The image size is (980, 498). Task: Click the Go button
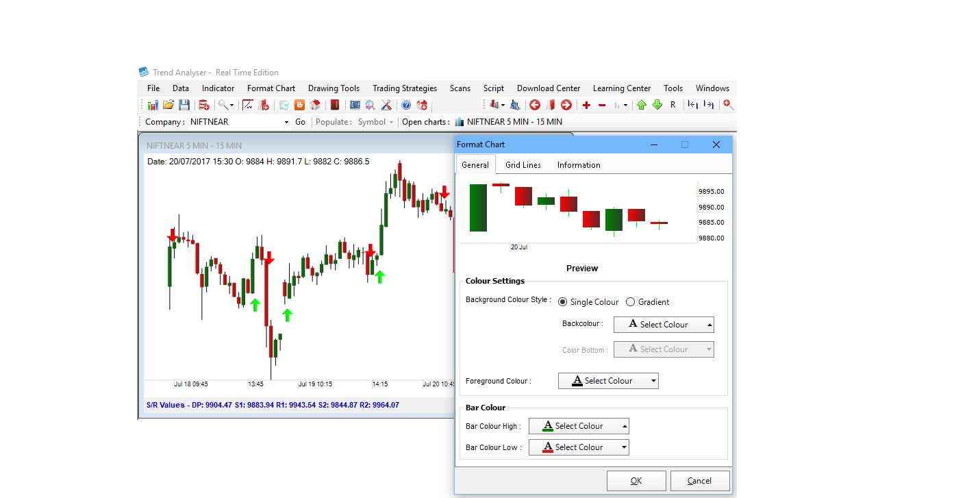pyautogui.click(x=300, y=121)
